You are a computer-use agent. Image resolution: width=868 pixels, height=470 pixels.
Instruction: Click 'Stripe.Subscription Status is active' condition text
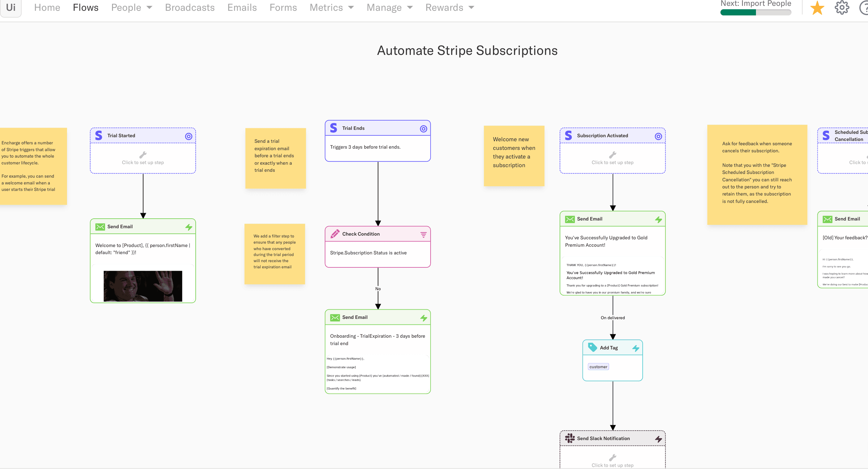368,253
